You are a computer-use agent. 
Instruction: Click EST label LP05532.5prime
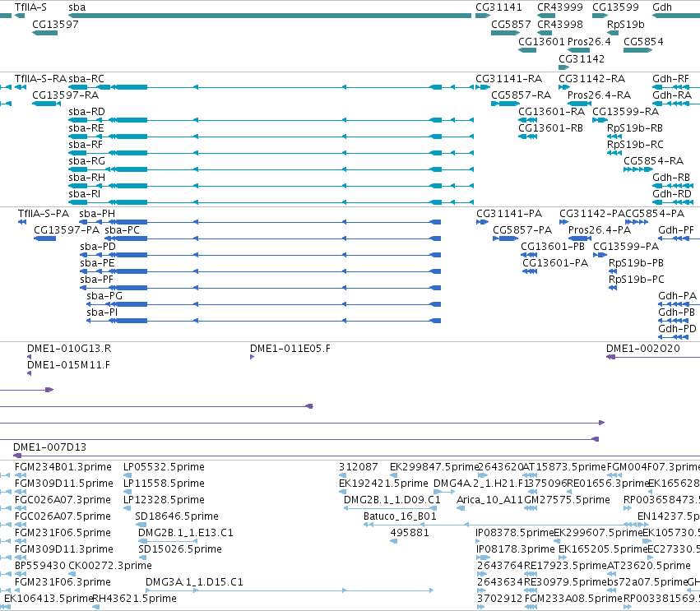point(164,467)
